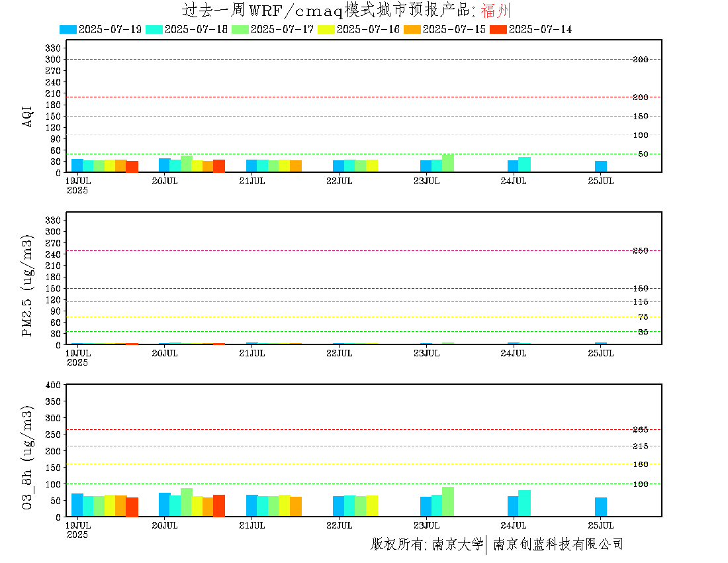Click the O3_8h (ug/m3) y-axis label
728x563 pixels.
coord(27,458)
